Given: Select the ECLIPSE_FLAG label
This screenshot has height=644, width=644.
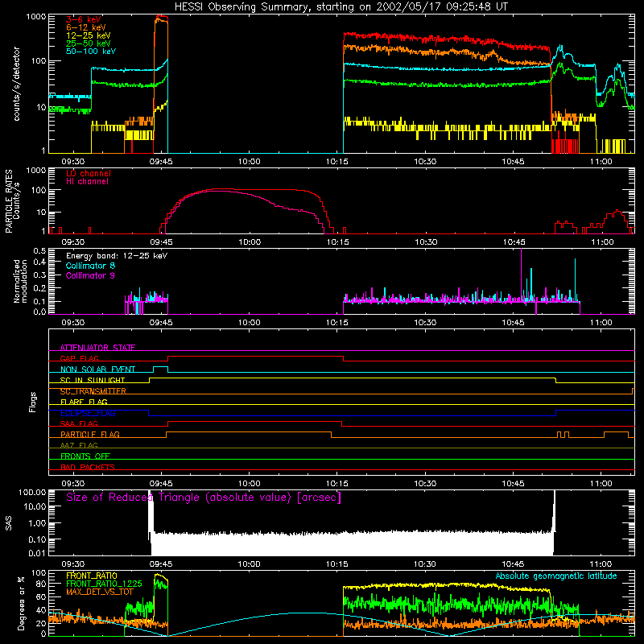Looking at the screenshot, I should (88, 413).
